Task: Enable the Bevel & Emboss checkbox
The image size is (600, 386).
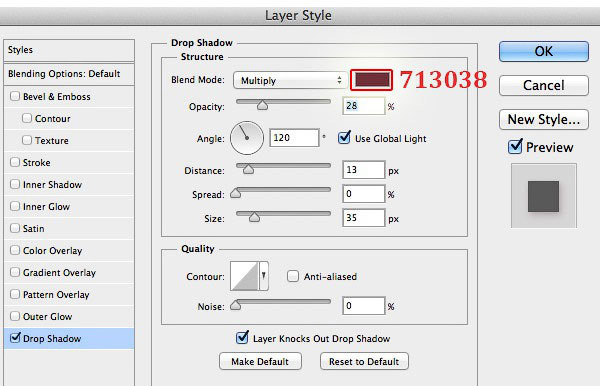Action: 15,96
